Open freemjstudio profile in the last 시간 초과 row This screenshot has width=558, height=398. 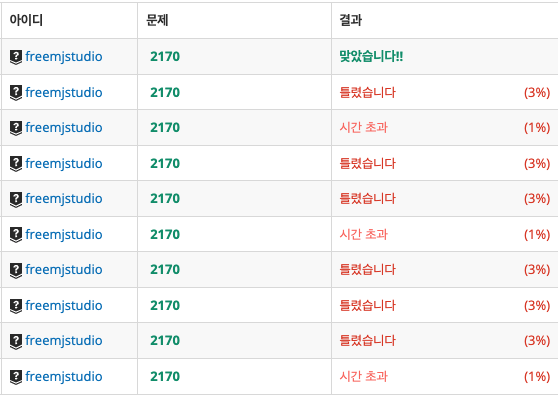64,377
